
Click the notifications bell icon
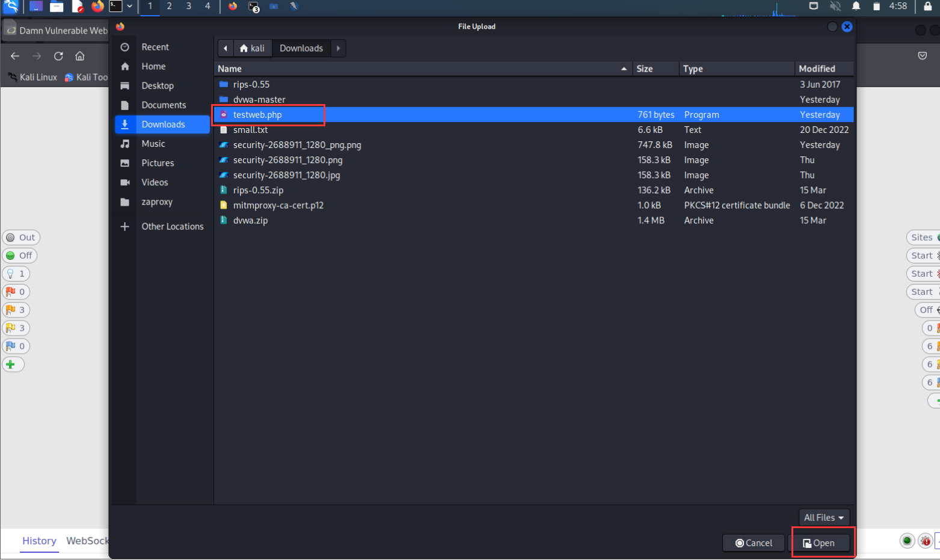pyautogui.click(x=856, y=6)
